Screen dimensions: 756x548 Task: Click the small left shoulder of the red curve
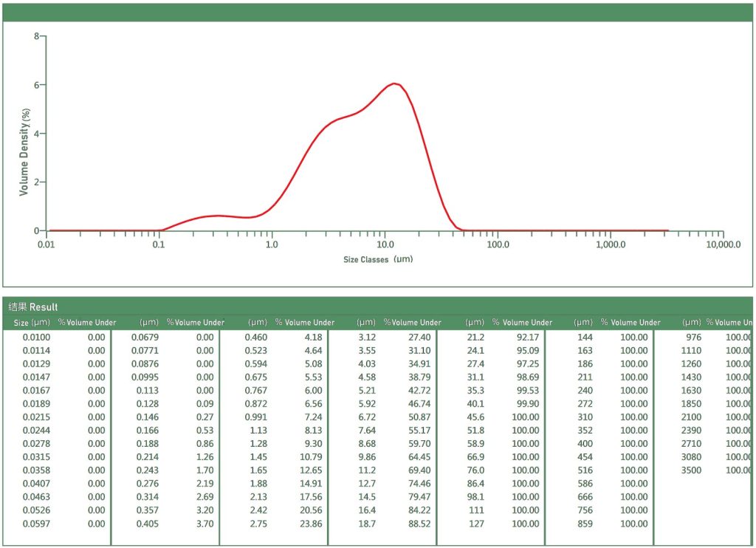[219, 216]
